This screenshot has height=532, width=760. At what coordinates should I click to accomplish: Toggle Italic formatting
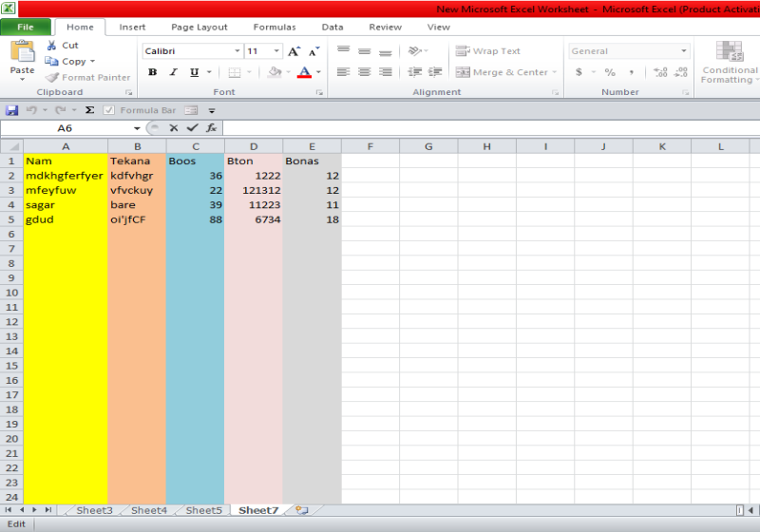coord(174,72)
